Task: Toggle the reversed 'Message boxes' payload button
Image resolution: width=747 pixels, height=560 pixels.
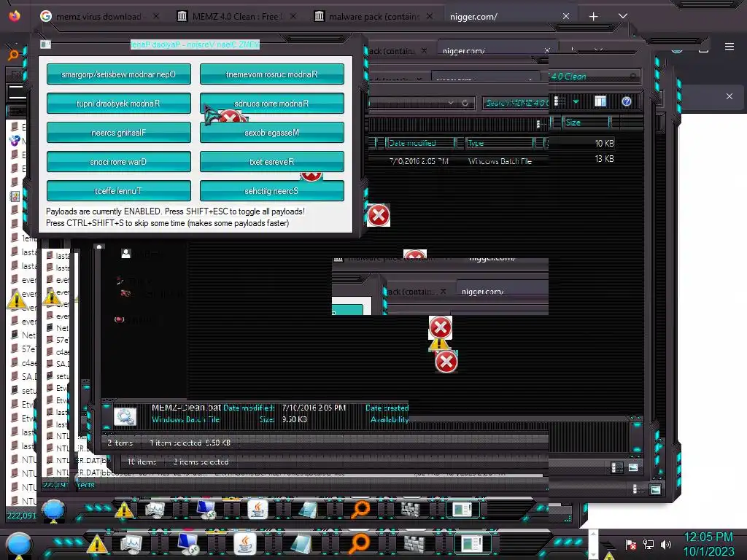Action: (271, 133)
